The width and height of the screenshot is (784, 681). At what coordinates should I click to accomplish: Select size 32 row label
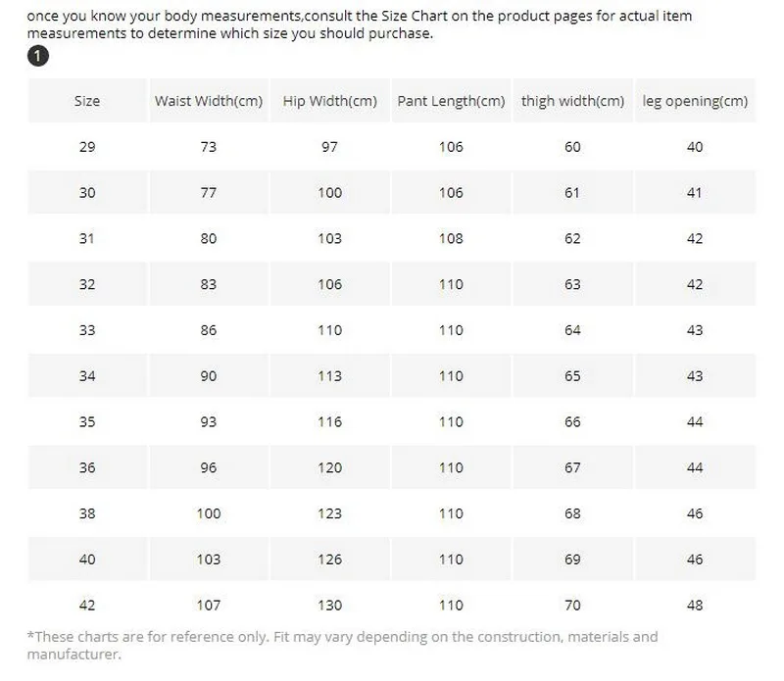tap(87, 284)
